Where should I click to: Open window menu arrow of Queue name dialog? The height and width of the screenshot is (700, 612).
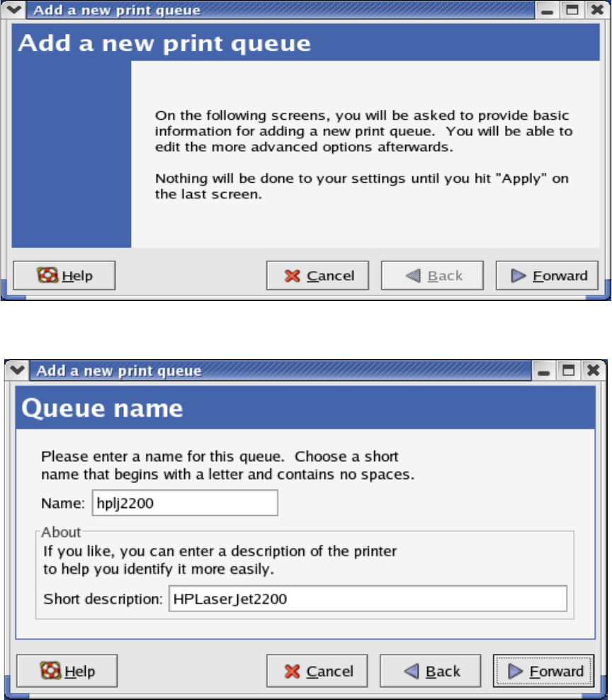coord(17,370)
